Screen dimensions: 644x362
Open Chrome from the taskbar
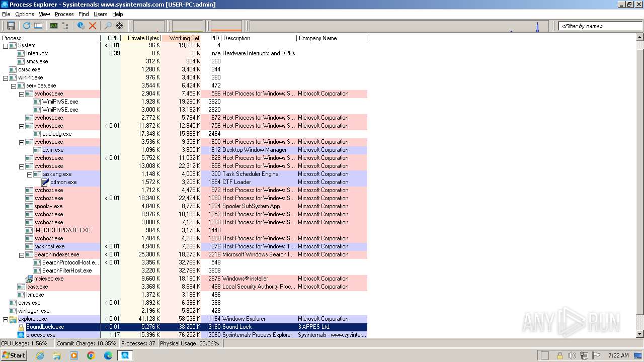coord(91,355)
